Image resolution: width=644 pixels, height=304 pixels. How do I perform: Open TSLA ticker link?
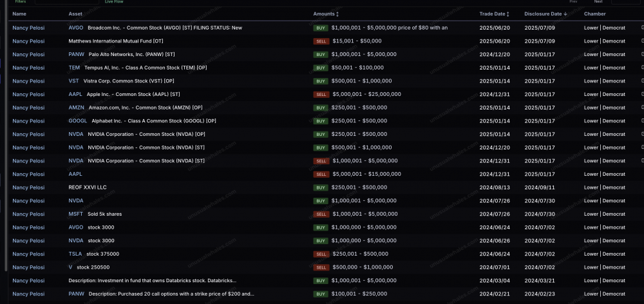point(75,254)
